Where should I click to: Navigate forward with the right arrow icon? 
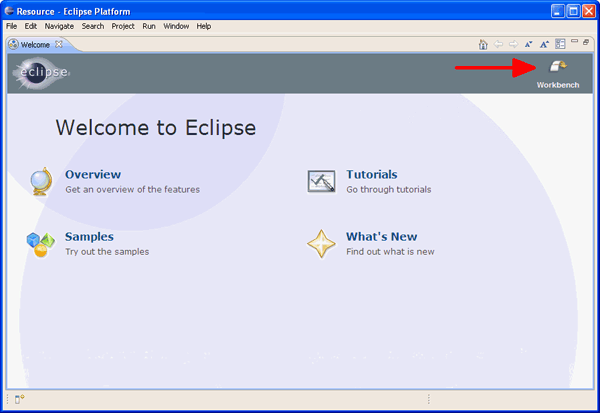[514, 44]
